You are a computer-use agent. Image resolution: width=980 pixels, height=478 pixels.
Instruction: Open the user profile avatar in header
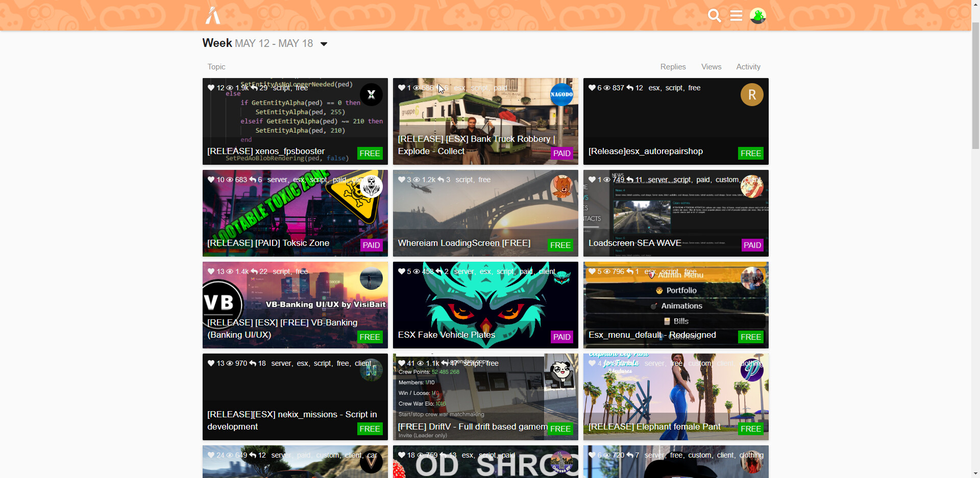click(757, 16)
